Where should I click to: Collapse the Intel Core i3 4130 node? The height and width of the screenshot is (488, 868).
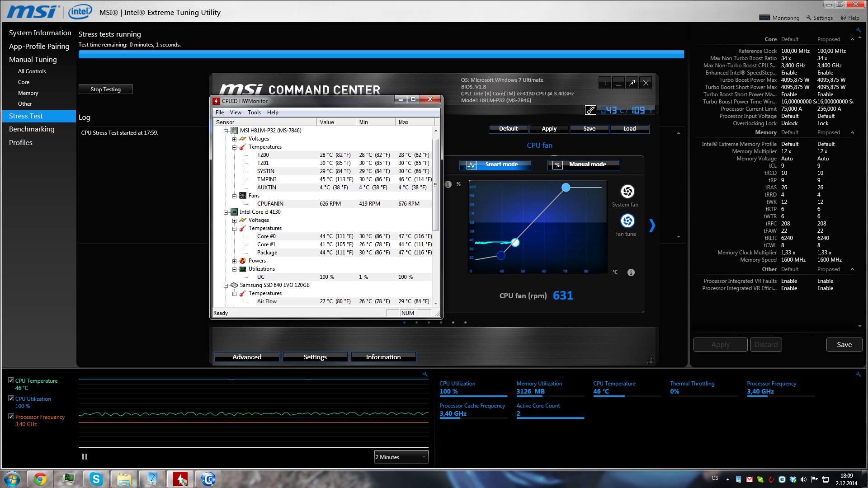pyautogui.click(x=226, y=212)
